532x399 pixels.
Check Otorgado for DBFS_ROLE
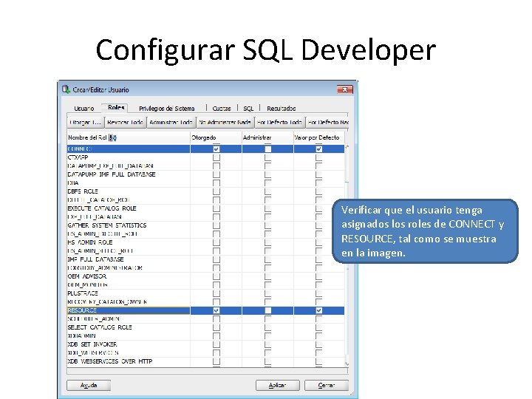click(216, 191)
